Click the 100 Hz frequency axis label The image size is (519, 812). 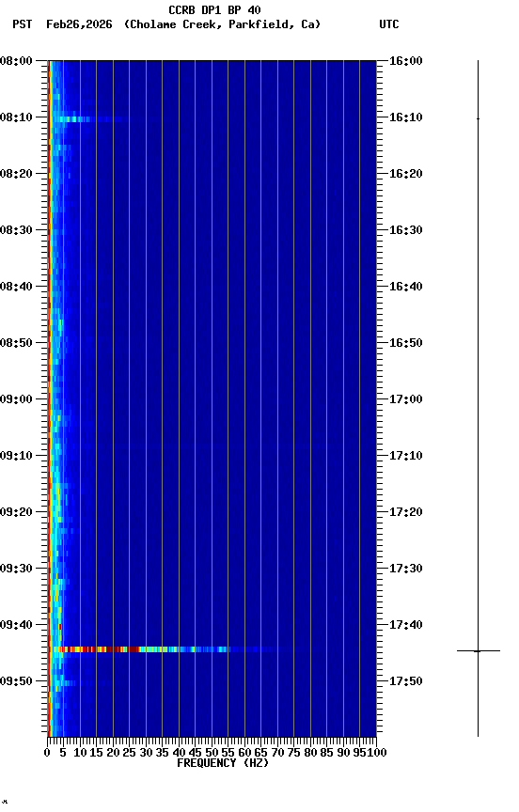coord(377,753)
